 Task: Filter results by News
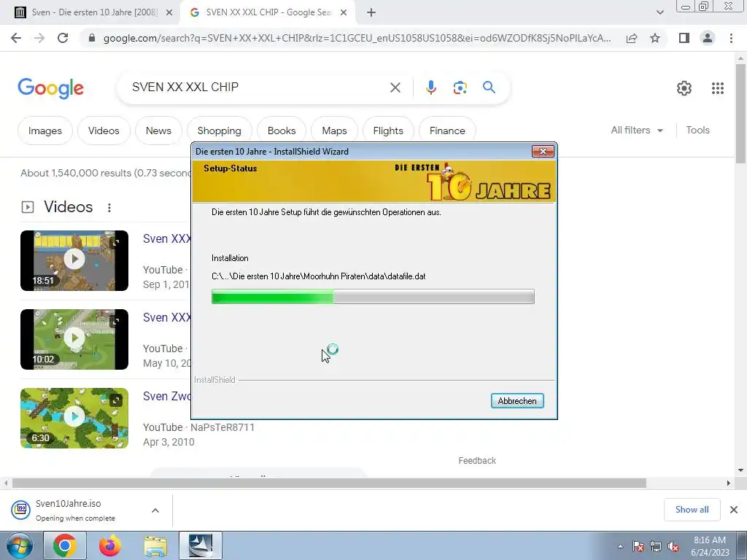(x=158, y=131)
